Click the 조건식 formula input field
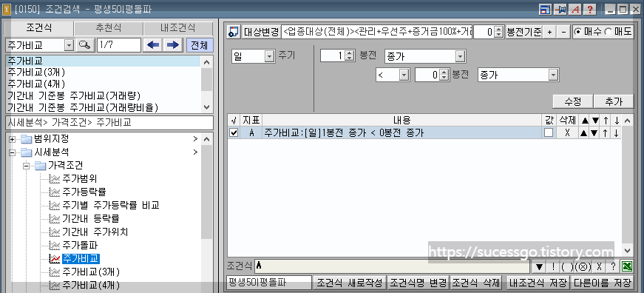 392,266
